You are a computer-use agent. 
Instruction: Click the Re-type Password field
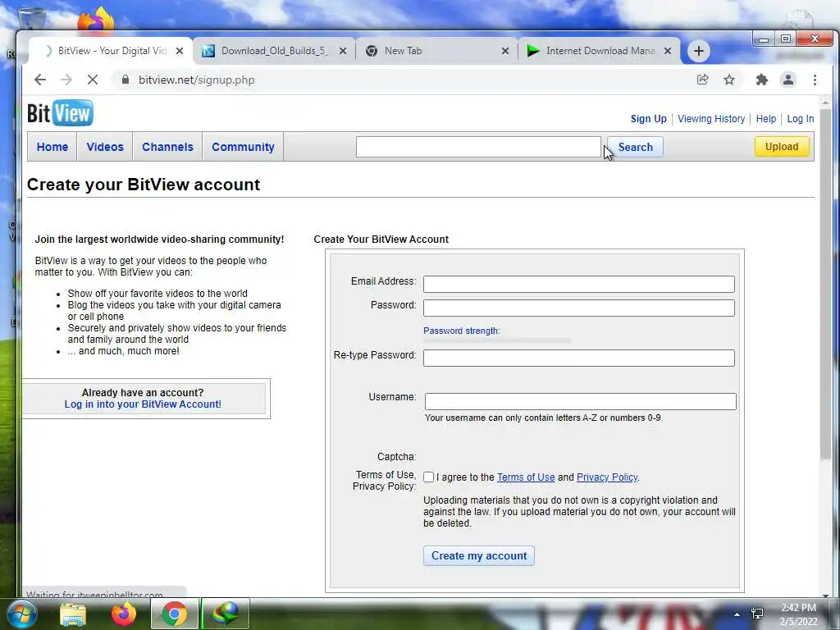(578, 358)
